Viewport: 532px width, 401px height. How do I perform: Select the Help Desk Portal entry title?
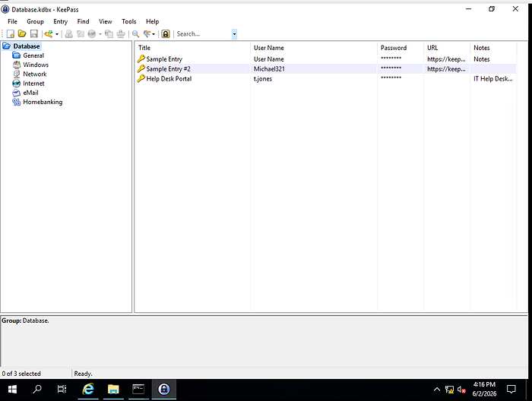pyautogui.click(x=169, y=79)
